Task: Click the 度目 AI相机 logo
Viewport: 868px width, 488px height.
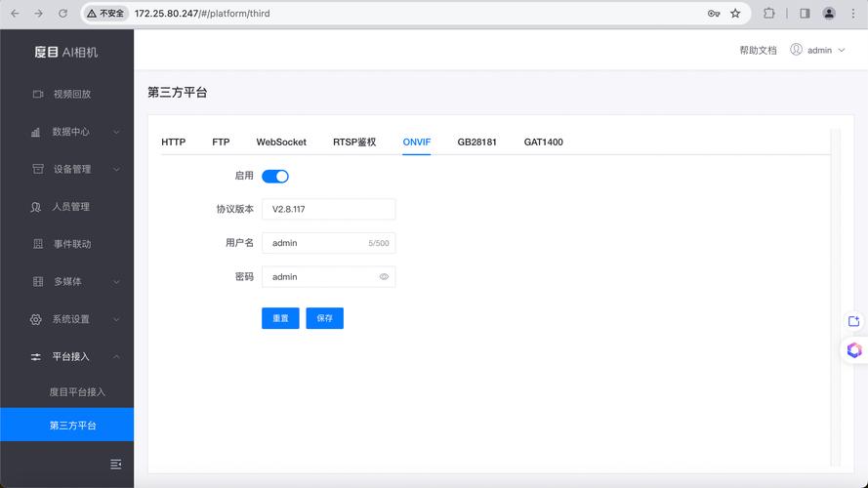Action: click(x=65, y=52)
